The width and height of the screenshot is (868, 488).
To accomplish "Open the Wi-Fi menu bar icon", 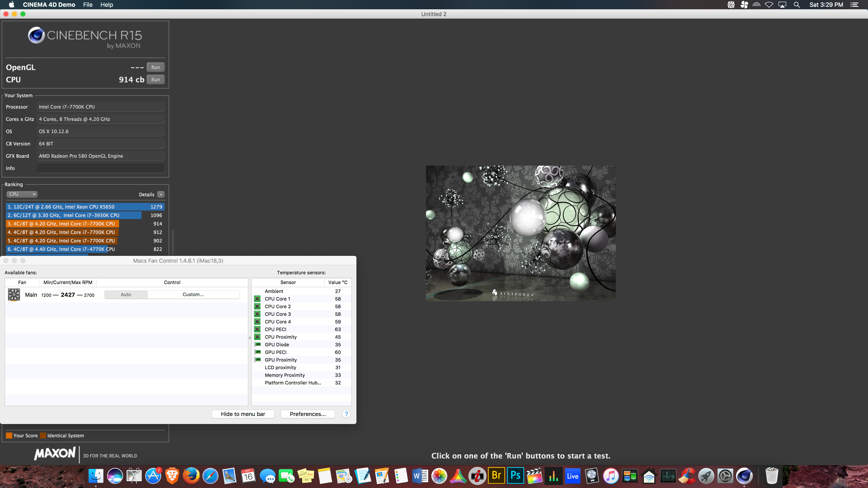I will click(769, 5).
